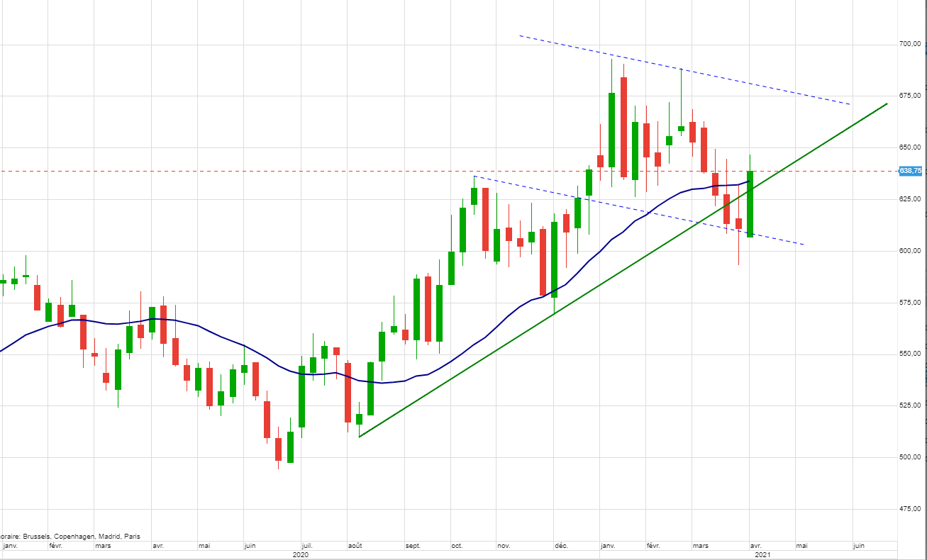927x560 pixels.
Task: Click the 475,00 price axis label
Action: (x=910, y=509)
